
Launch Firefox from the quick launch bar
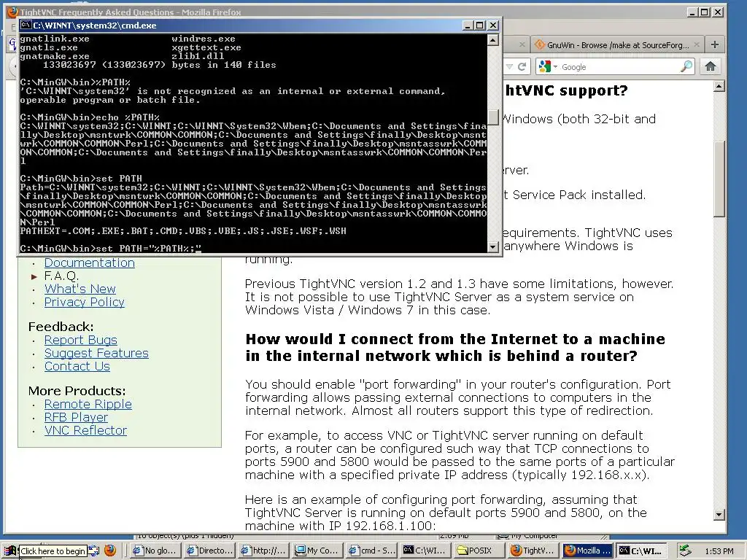tap(110, 551)
